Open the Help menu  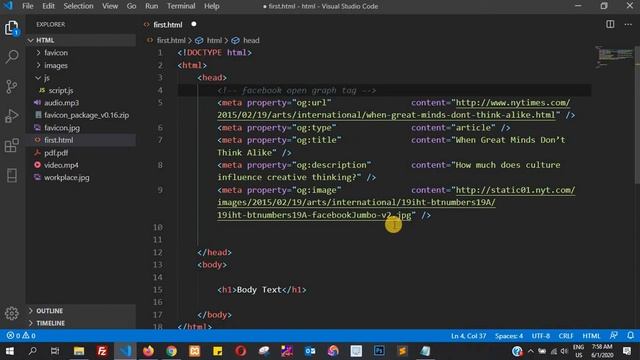pyautogui.click(x=211, y=6)
